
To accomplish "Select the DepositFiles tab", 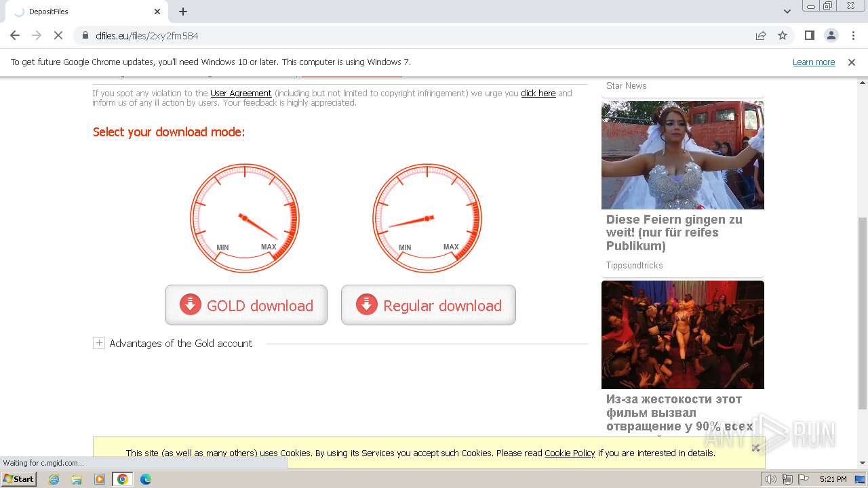I will coord(86,12).
